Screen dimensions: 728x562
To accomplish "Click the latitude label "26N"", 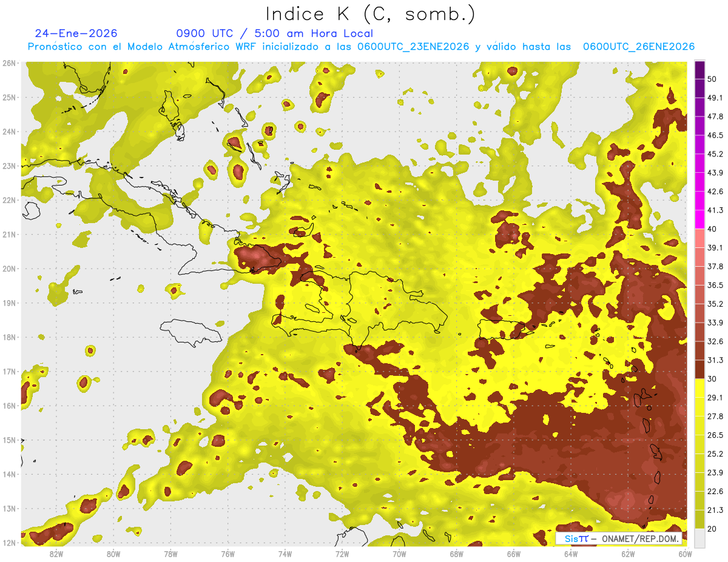I will (9, 63).
